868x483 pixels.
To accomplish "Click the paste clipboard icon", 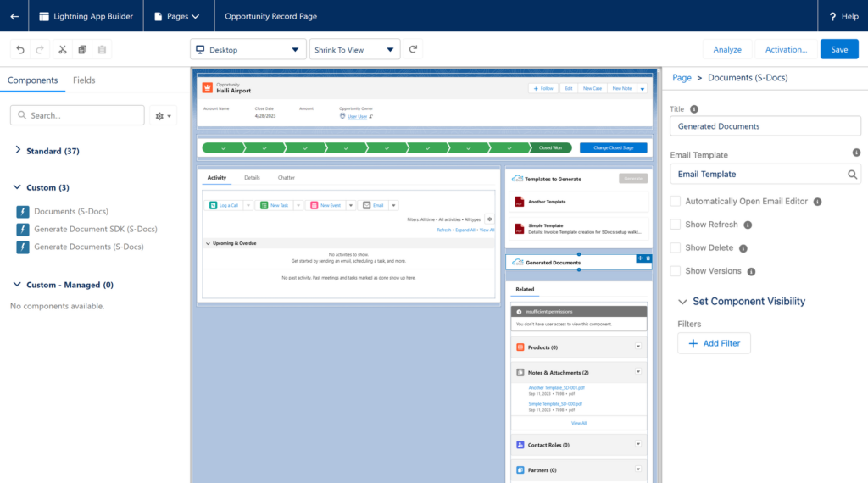I will click(102, 50).
